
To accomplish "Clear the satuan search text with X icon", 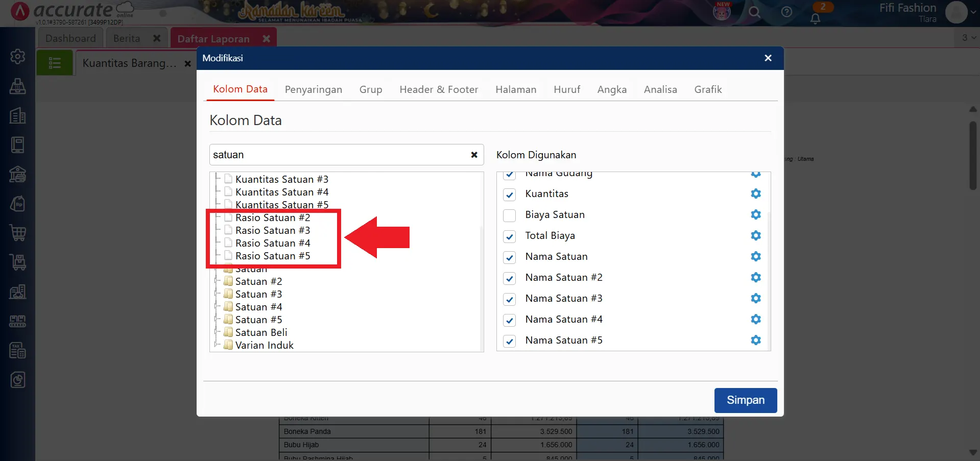I will pyautogui.click(x=474, y=155).
